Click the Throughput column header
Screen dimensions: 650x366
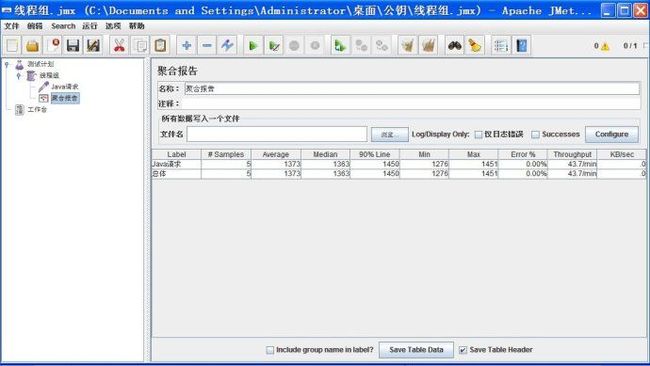coord(572,154)
